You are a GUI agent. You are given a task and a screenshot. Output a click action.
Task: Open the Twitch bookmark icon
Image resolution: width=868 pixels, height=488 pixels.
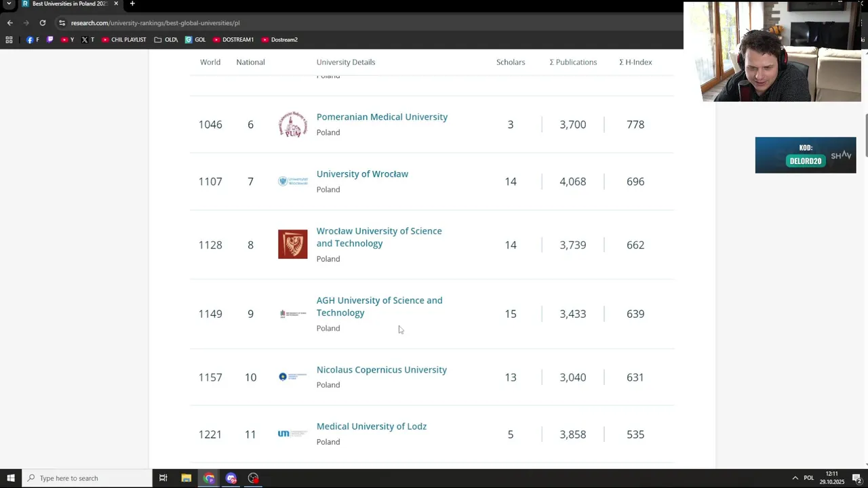click(50, 39)
